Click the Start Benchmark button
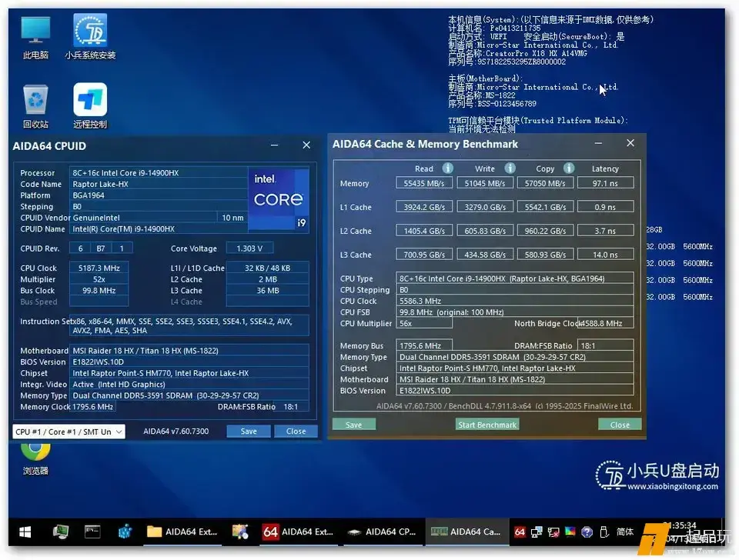The image size is (739, 560). coord(487,425)
